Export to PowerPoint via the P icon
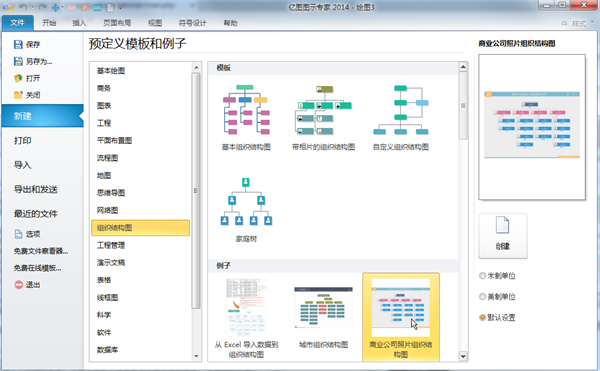The height and width of the screenshot is (371, 600). pos(84,7)
